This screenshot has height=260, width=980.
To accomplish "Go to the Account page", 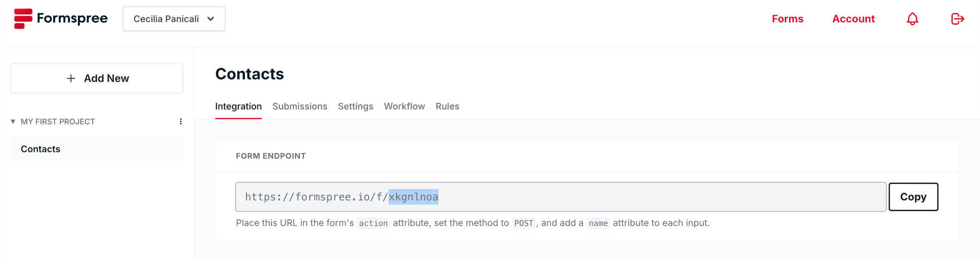I will [x=853, y=19].
